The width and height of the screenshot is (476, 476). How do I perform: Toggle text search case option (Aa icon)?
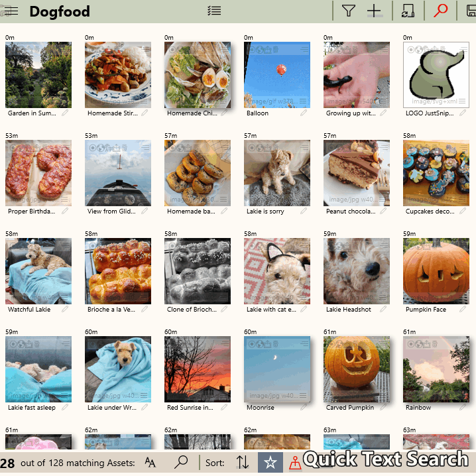[150, 463]
